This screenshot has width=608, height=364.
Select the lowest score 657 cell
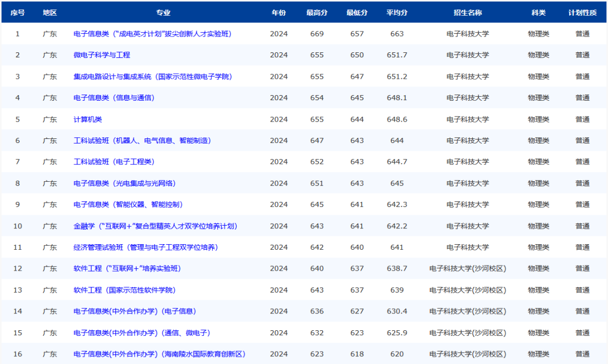click(x=357, y=34)
